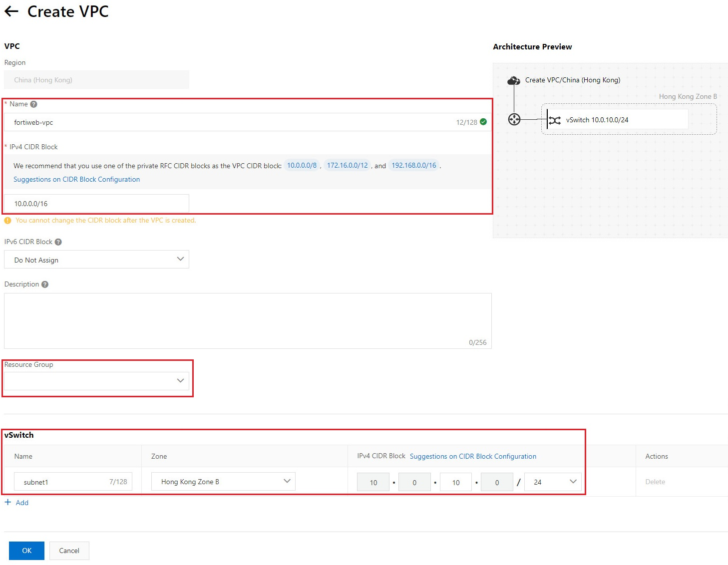This screenshot has height=565, width=728.
Task: Open the IPv6 CIDR Block help icon
Action: tap(58, 242)
